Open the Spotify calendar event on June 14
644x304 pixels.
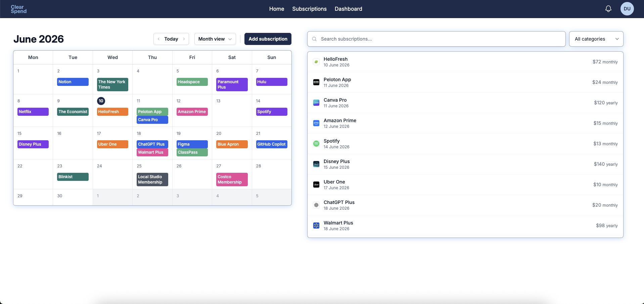[272, 112]
